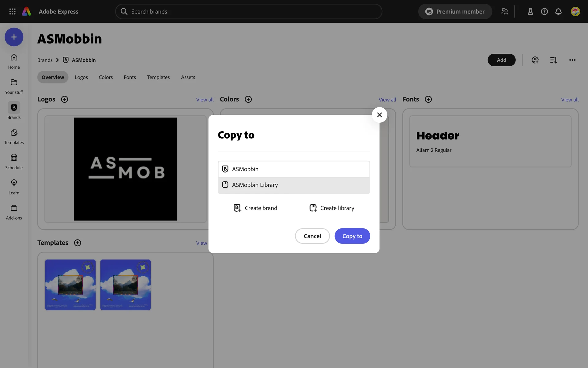The height and width of the screenshot is (368, 588).
Task: Open the help question mark icon
Action: [544, 11]
